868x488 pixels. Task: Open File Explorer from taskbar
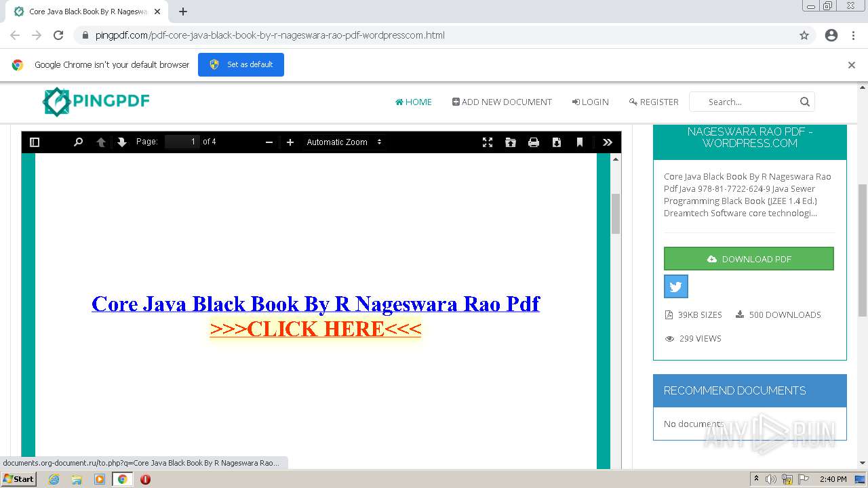point(77,479)
